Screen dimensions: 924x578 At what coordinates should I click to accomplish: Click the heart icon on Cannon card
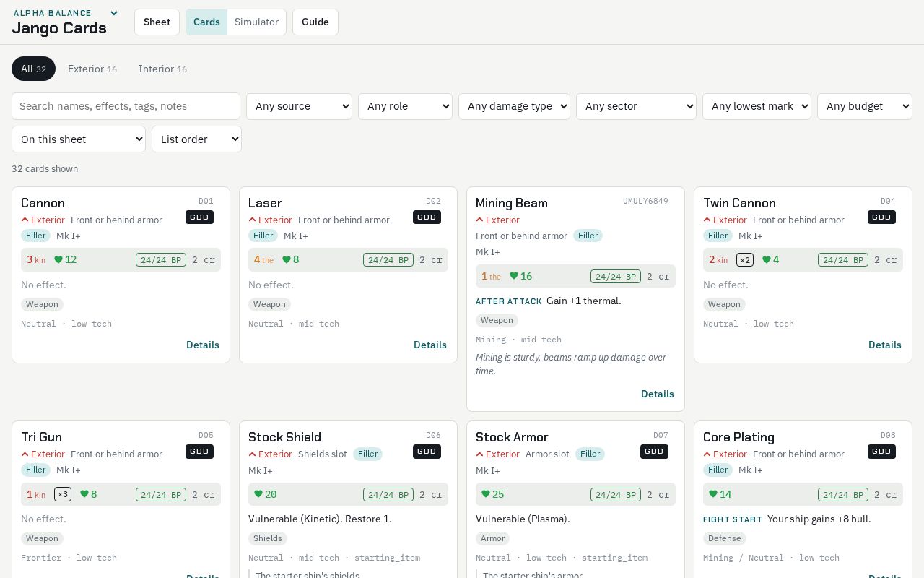click(58, 260)
